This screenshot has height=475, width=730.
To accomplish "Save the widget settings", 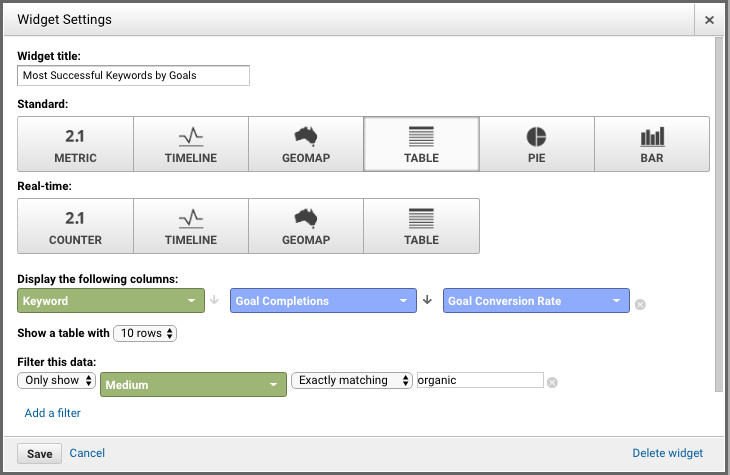I will click(x=40, y=454).
